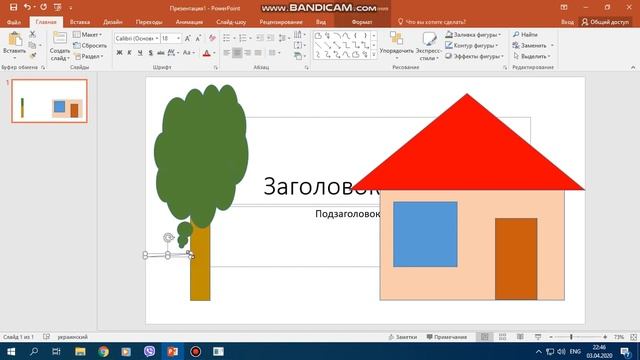The height and width of the screenshot is (360, 640).
Task: Open Viber from the taskbar
Action: coord(149,351)
